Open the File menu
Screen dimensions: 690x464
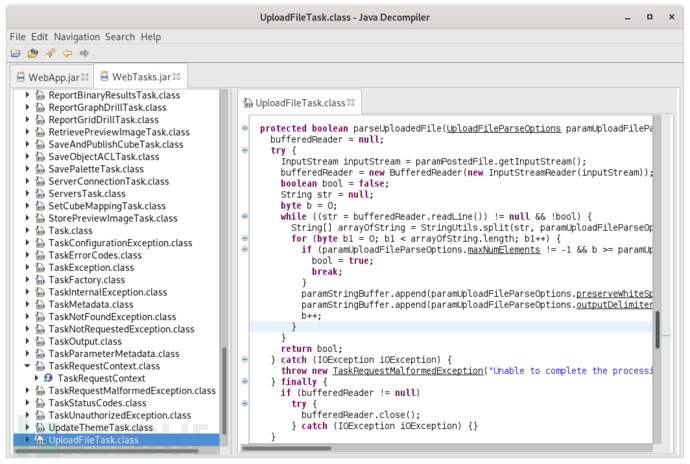tap(18, 37)
